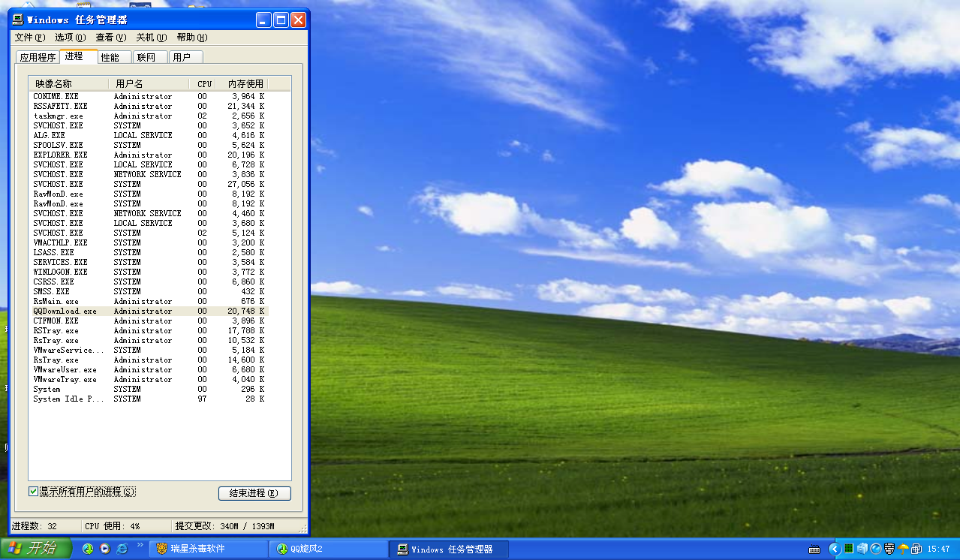Screen dimensions: 960x560
Task: Select the SPOOLSV.EXE process row
Action: (149, 145)
